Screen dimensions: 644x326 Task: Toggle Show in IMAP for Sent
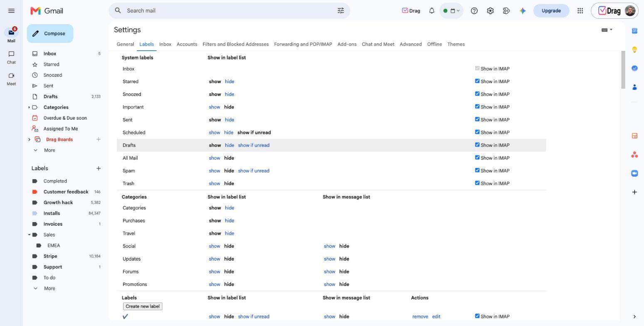pos(477,119)
